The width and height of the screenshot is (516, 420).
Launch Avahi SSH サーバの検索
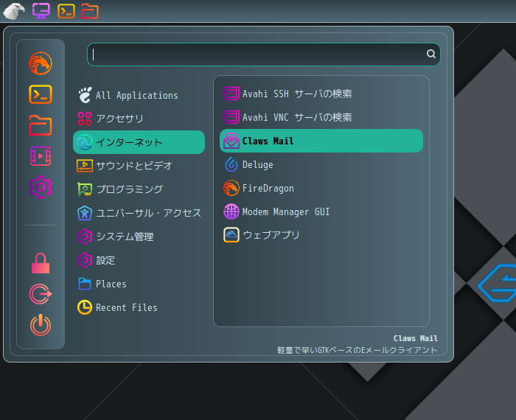coord(321,94)
